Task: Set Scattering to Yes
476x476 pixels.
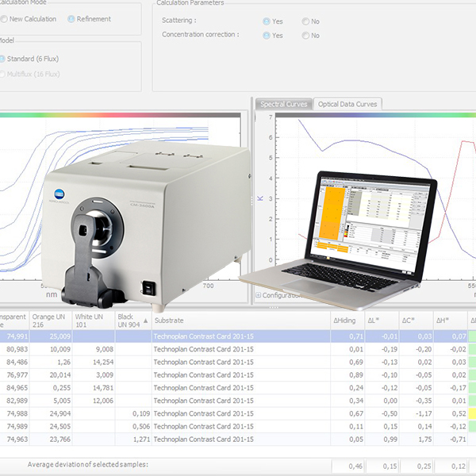Action: coord(266,21)
